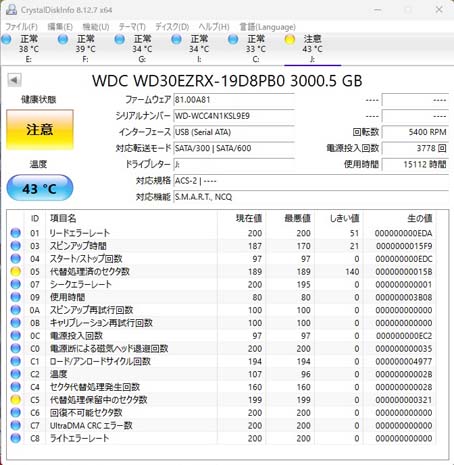Click blue status icon of row 0A スピンアップ再試行回数
The width and height of the screenshot is (454, 465).
16,310
